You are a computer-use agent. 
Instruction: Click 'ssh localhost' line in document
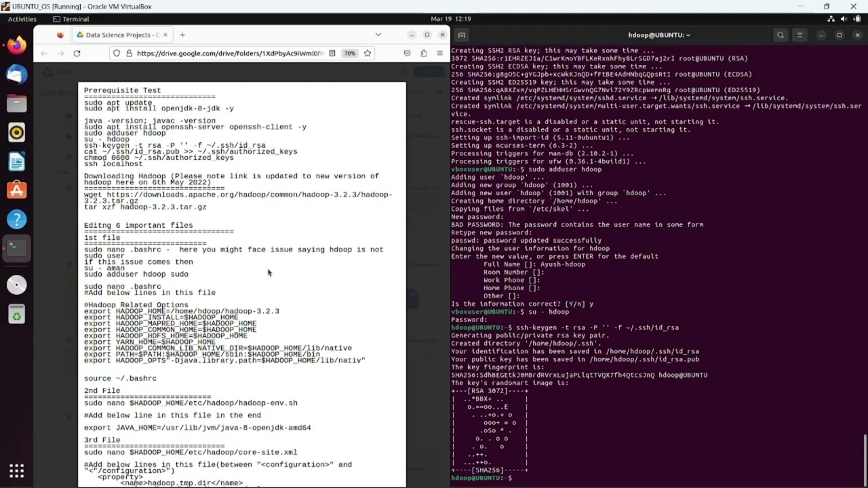point(113,163)
